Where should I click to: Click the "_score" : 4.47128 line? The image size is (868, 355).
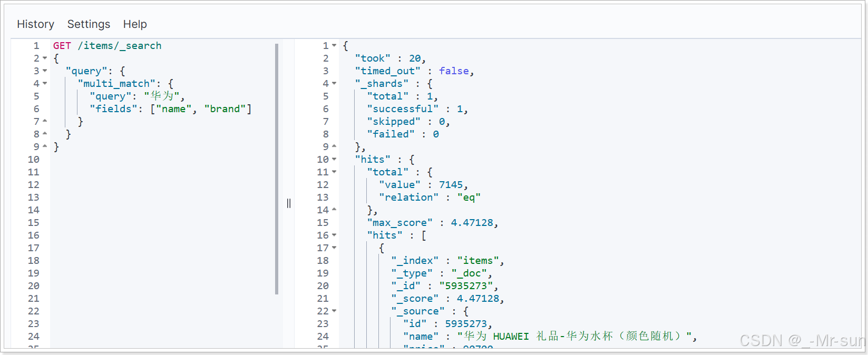pos(447,299)
